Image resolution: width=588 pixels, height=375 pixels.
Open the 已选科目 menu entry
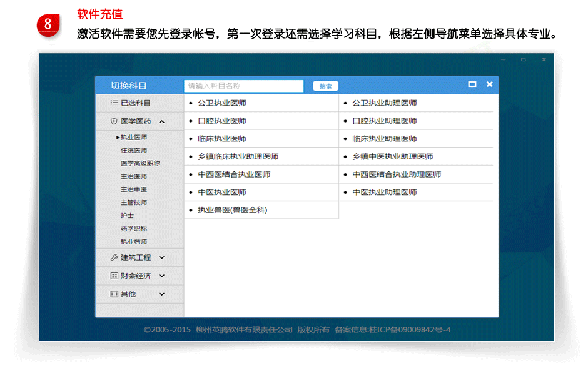coord(135,102)
